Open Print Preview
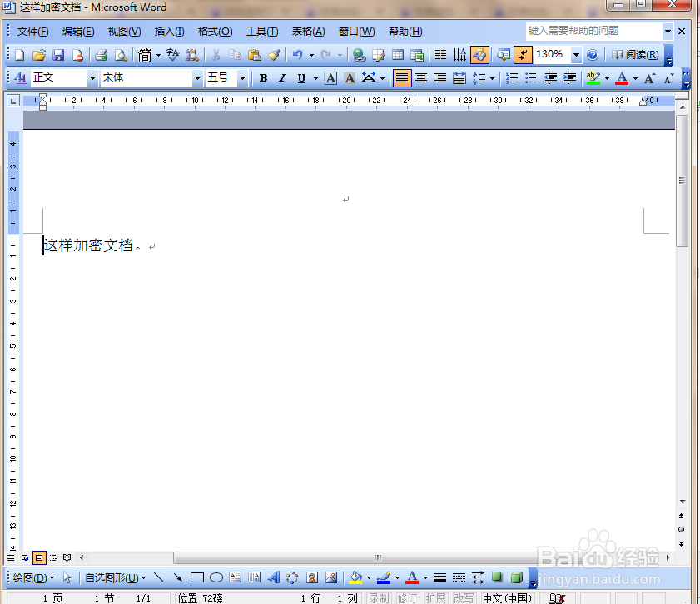 (122, 54)
